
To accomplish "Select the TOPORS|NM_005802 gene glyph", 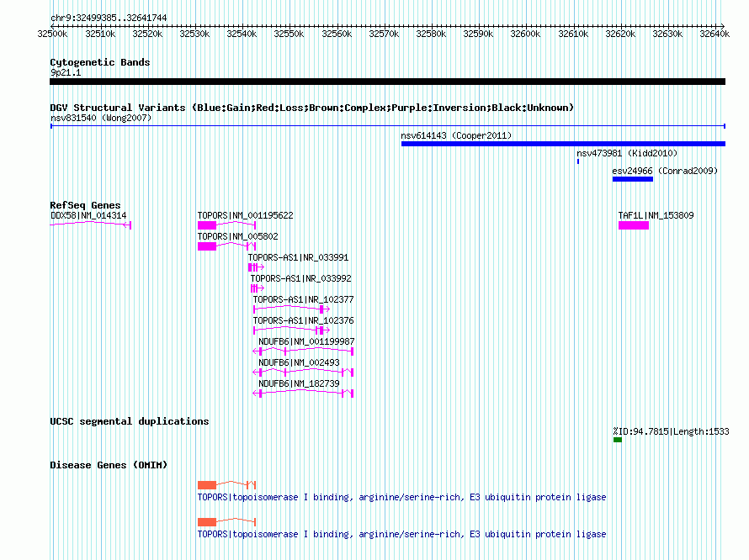I will point(227,246).
